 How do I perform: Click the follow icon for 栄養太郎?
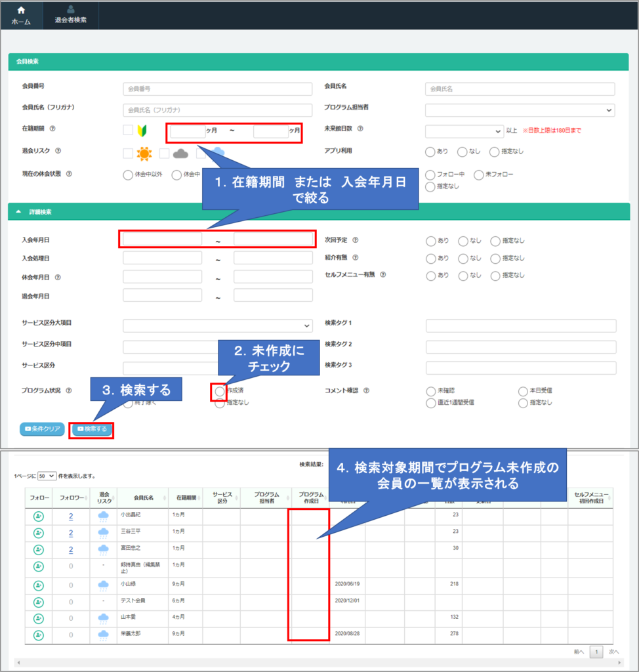(38, 635)
